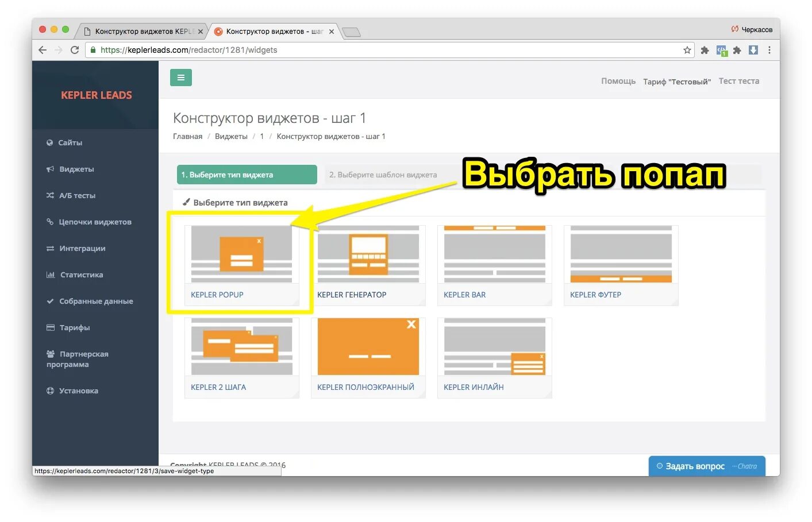Viewport: 812px width, 522px height.
Task: Click the browser back arrow
Action: (43, 50)
